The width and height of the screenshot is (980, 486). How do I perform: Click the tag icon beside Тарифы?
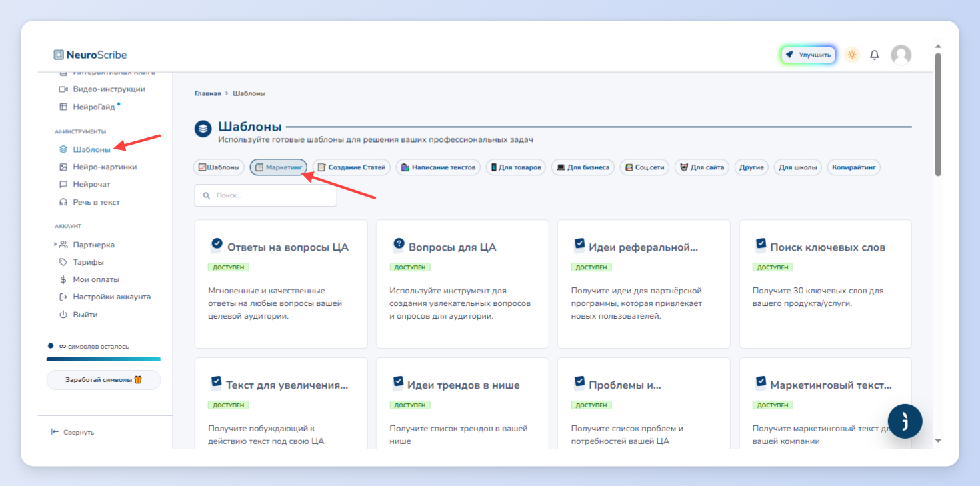(x=63, y=262)
